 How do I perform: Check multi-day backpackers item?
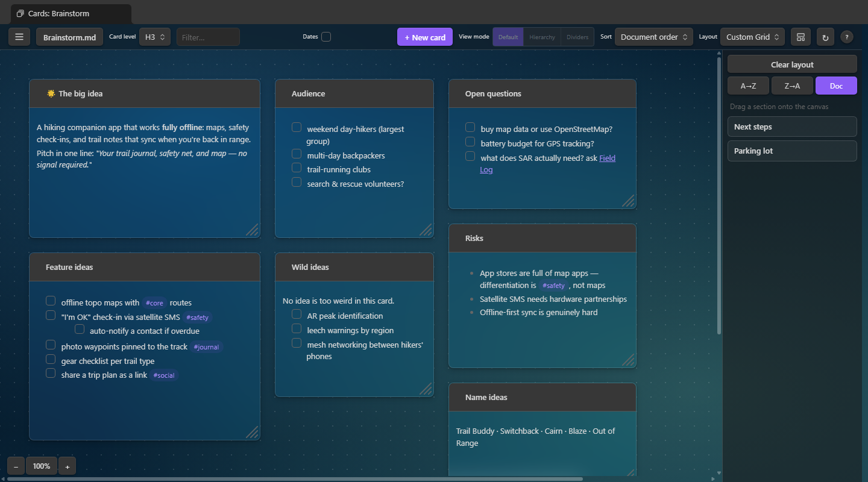[x=297, y=154]
